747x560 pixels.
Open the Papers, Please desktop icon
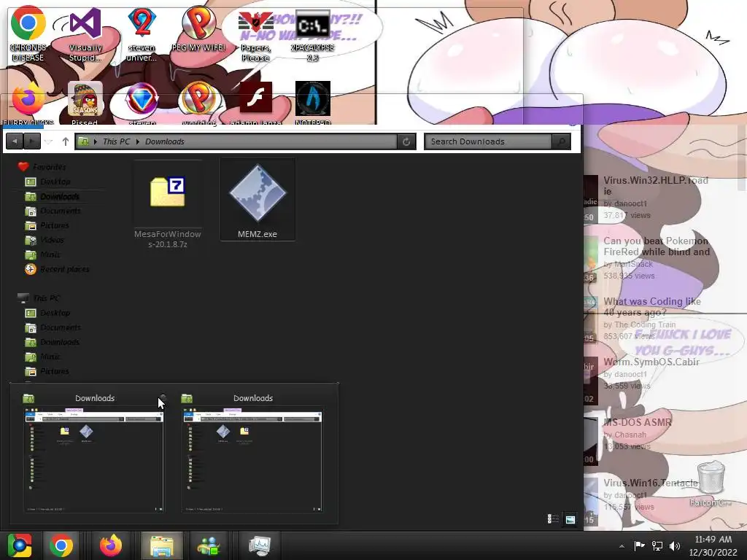[x=256, y=37]
